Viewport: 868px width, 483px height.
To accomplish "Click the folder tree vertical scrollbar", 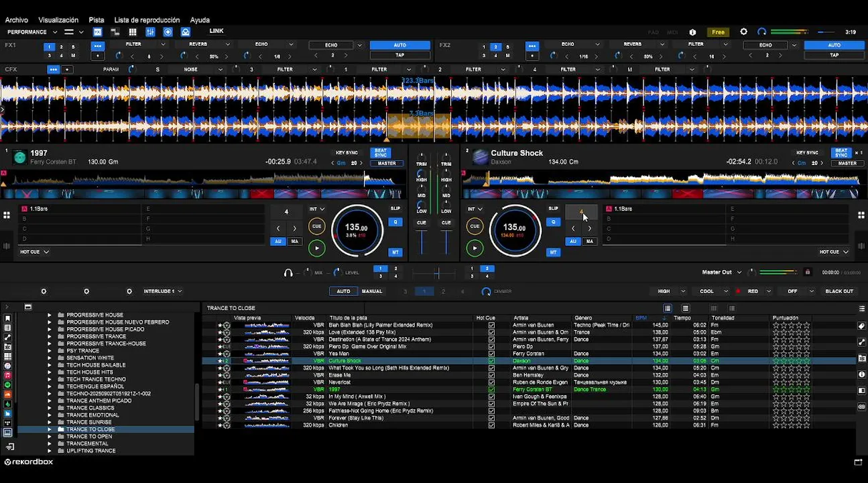I will coord(196,402).
